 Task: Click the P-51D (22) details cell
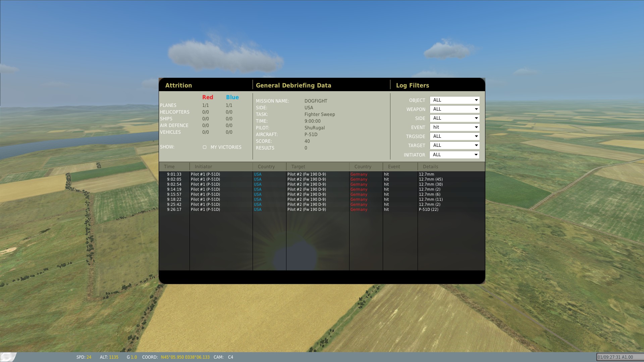tap(428, 209)
